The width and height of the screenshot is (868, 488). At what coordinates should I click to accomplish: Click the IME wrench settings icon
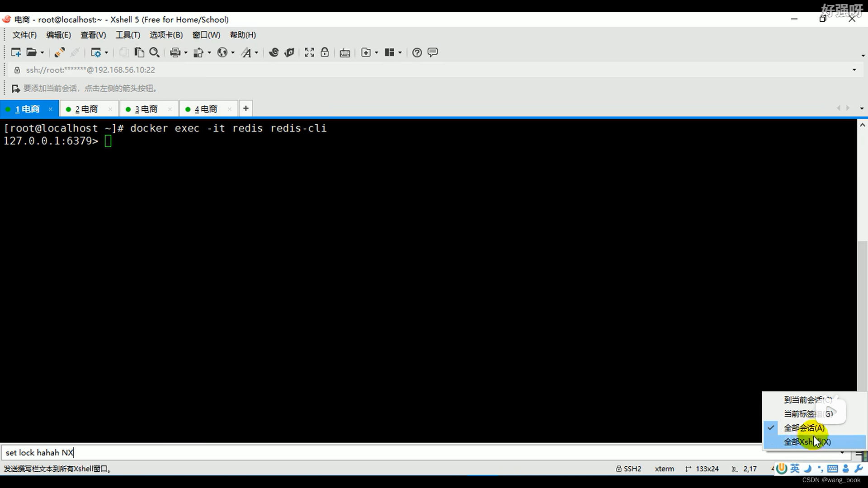(x=859, y=469)
